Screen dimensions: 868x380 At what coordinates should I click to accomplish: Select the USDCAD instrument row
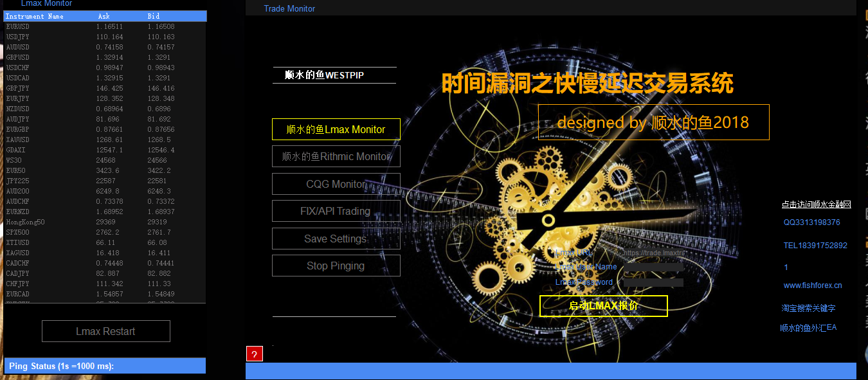105,78
